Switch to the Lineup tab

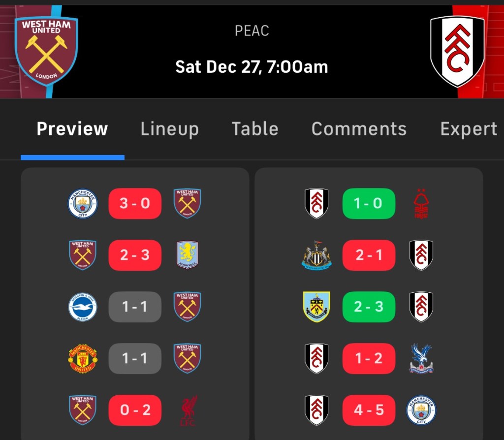pyautogui.click(x=169, y=129)
